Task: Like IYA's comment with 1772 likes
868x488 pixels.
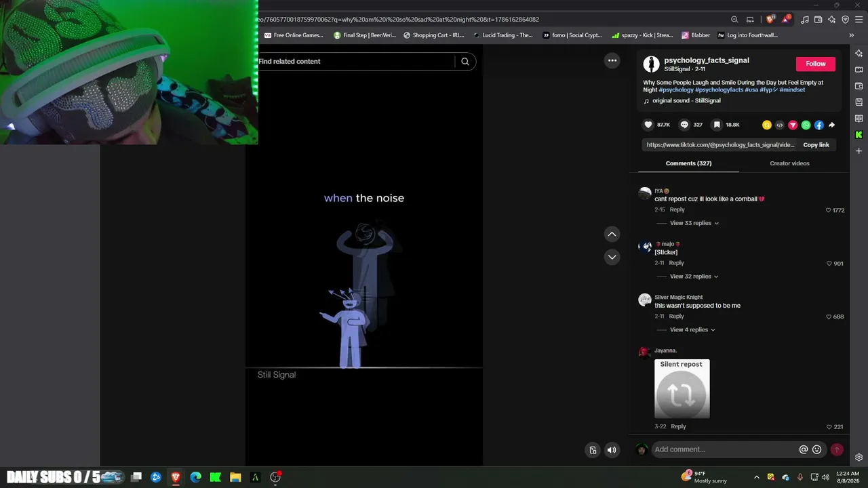Action: click(828, 210)
